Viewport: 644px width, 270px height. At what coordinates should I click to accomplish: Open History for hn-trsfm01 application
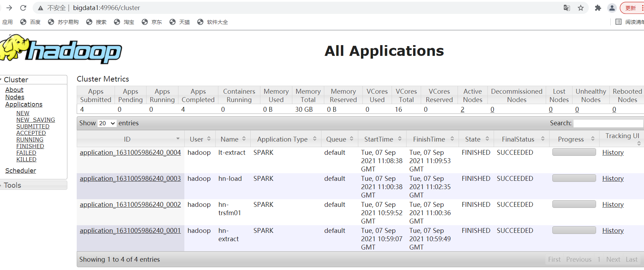coord(613,205)
